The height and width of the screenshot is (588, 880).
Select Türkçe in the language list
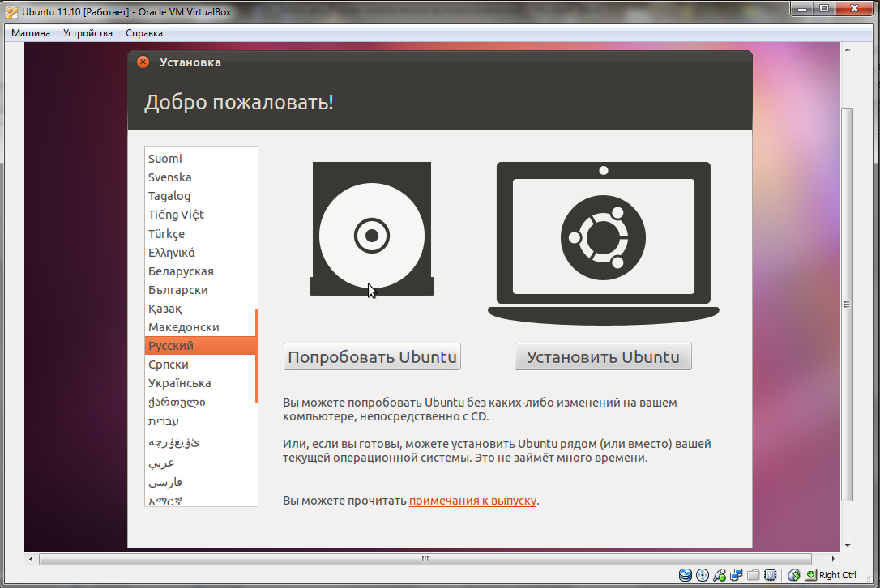[200, 234]
